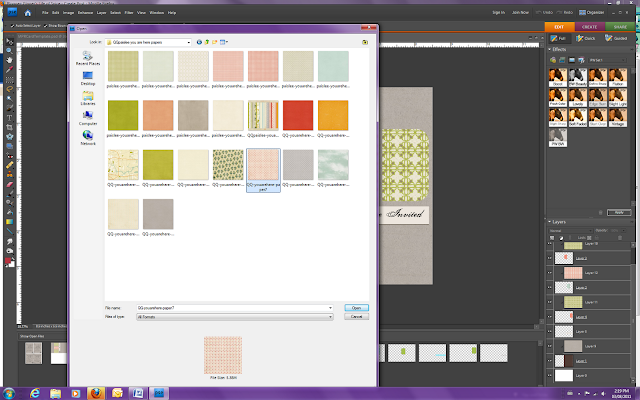Viewport: 640px width, 400px height.
Task: Click the foreground color swatch
Action: coord(8,261)
